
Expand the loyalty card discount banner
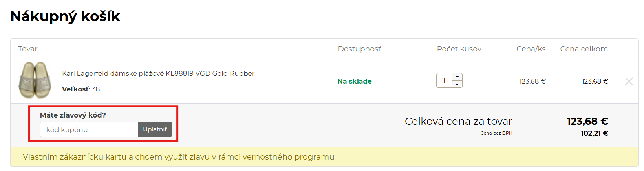click(178, 157)
